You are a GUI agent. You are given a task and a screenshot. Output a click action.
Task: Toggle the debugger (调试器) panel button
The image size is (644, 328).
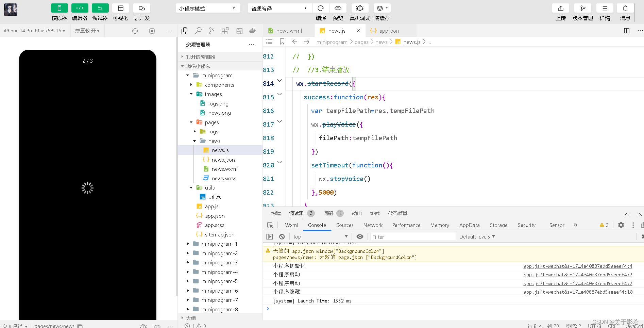click(100, 8)
